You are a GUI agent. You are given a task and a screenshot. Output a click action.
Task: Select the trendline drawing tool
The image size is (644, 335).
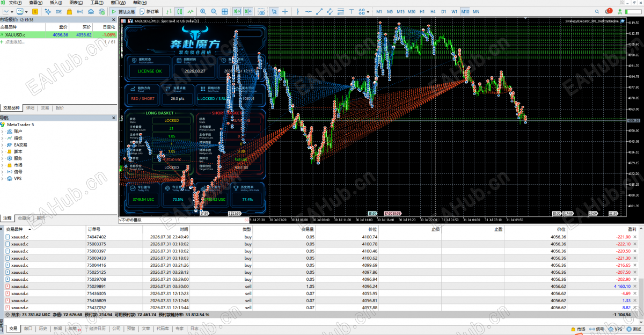pyautogui.click(x=320, y=11)
